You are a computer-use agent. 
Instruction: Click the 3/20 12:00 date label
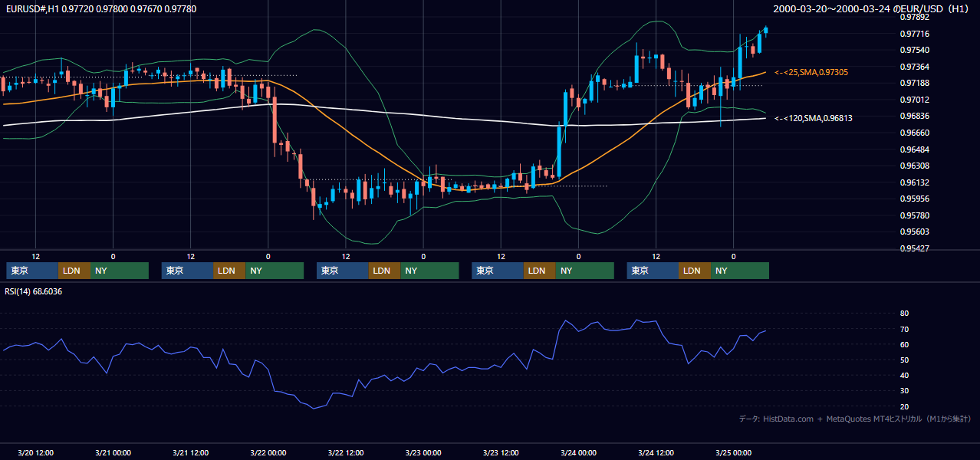point(35,452)
